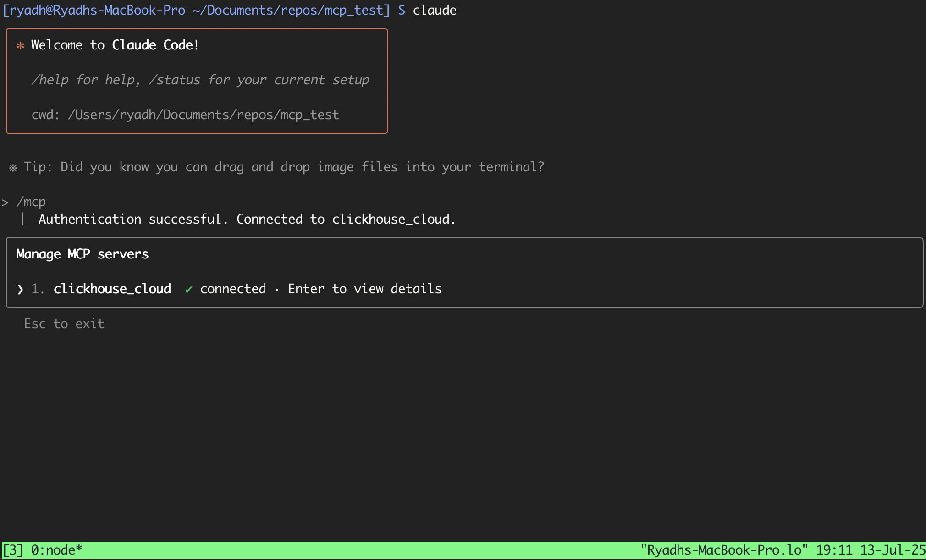Click the tip marker symbol before the tip text

12,167
